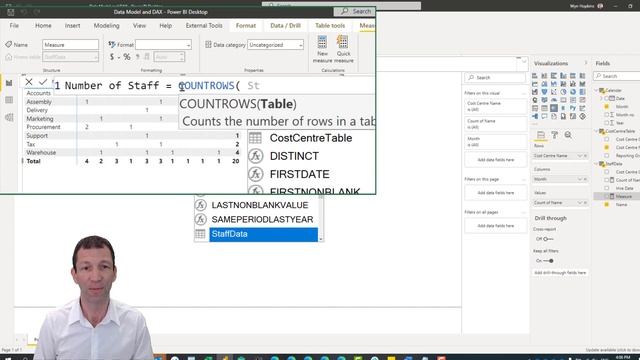Image resolution: width=640 pixels, height=360 pixels.
Task: Choose StaffData from the autocomplete list
Action: click(263, 234)
